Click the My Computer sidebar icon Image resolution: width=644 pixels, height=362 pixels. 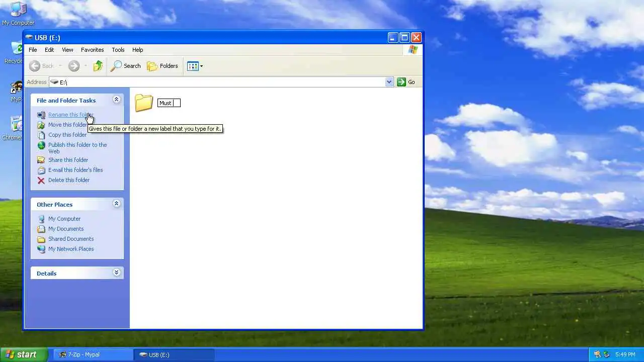click(41, 219)
